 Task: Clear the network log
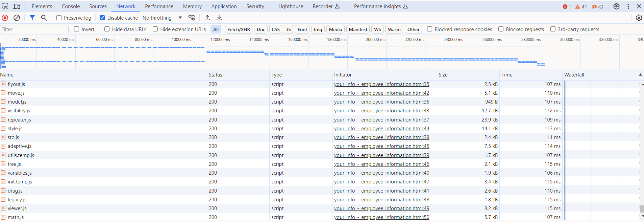coord(17,18)
